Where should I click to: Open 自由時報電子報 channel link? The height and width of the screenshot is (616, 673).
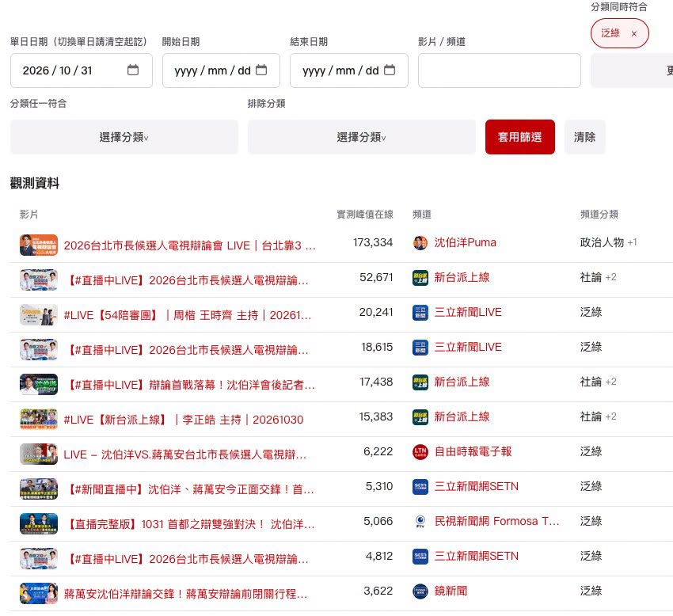(473, 451)
